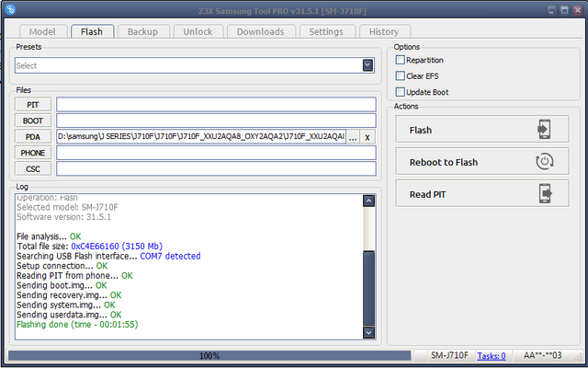Click 'Reading PIT from phone... OK' log line
Screen dimensions: 588x368
(x=74, y=276)
